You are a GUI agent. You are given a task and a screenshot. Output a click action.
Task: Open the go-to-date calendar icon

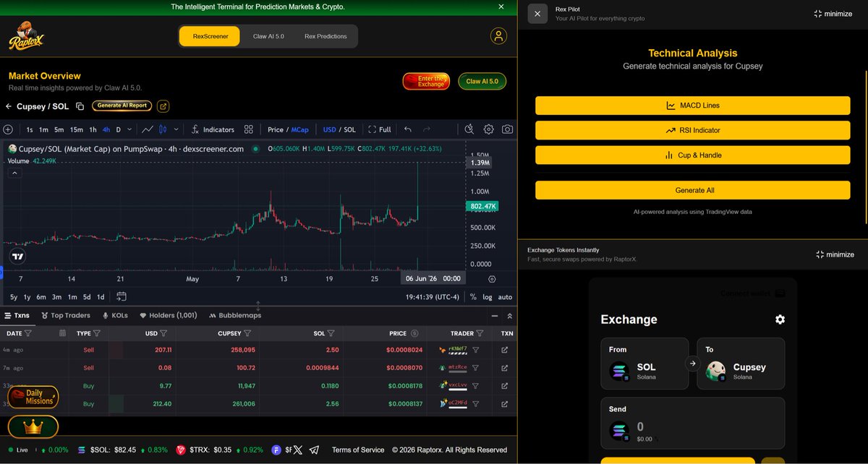(122, 296)
